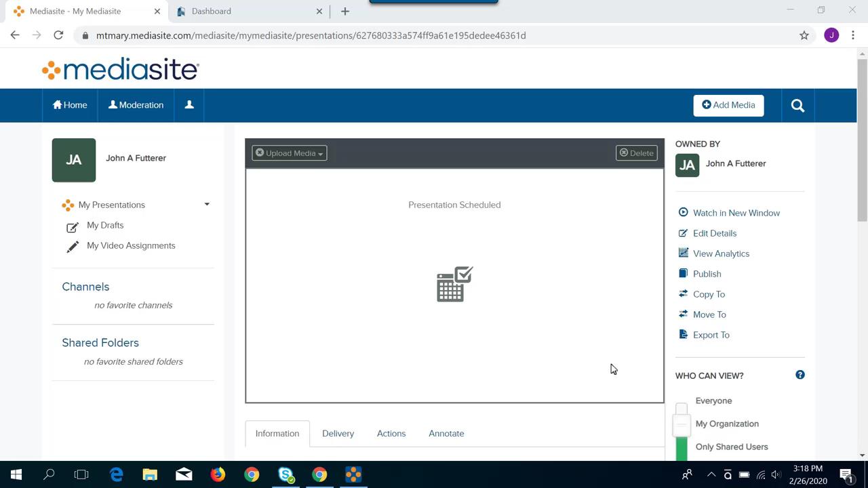Image resolution: width=868 pixels, height=488 pixels.
Task: Open the Annotate tab
Action: [446, 434]
